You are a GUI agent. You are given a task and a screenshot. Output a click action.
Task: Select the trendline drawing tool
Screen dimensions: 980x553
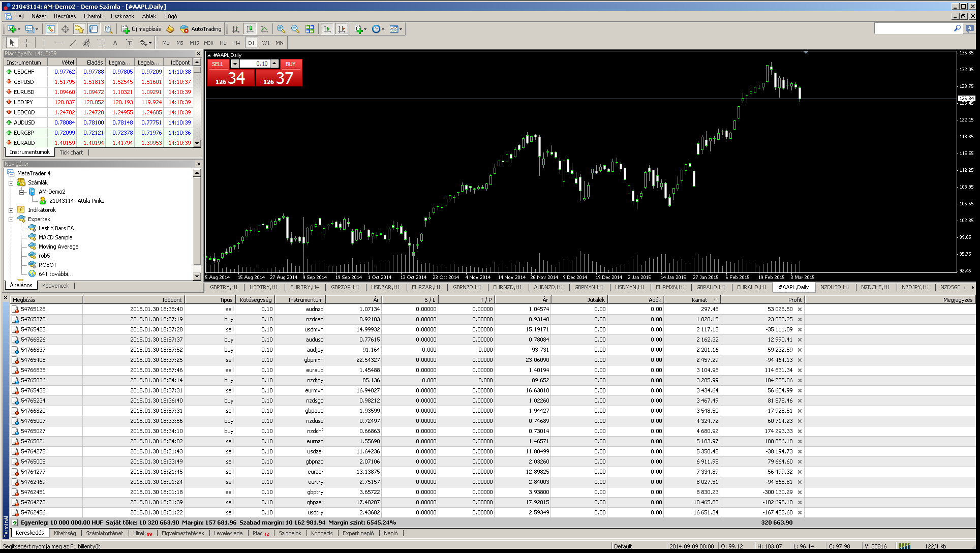tap(73, 43)
